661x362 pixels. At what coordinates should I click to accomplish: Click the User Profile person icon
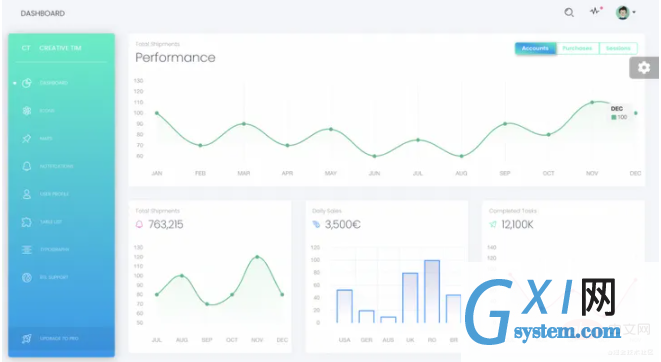click(27, 194)
